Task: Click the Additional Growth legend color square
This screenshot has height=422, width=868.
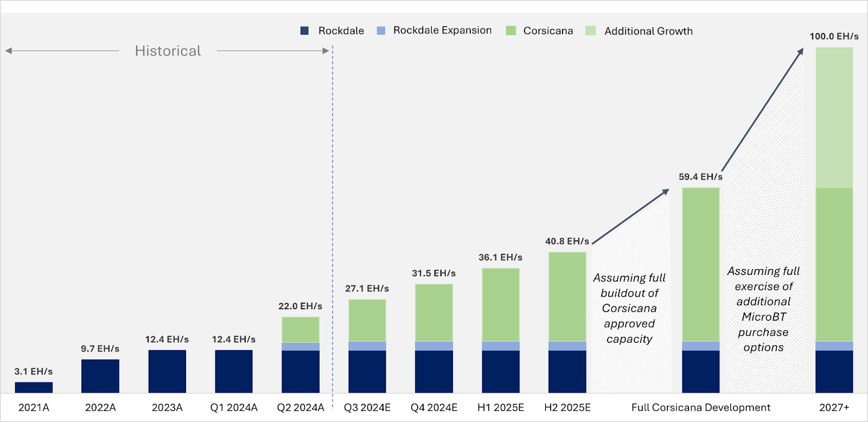Action: (x=591, y=31)
